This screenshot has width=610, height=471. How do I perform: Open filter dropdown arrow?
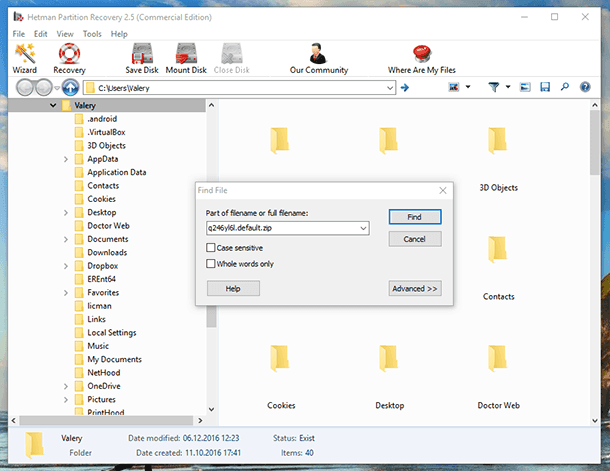508,87
